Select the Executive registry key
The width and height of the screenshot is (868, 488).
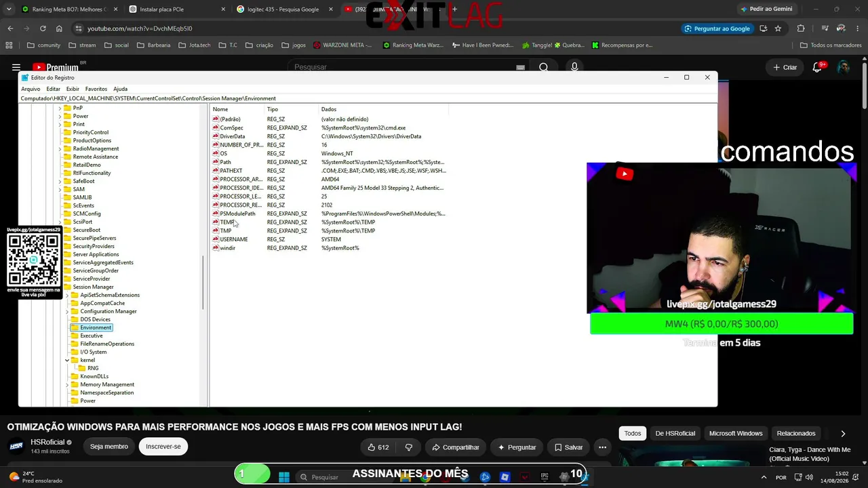click(92, 335)
